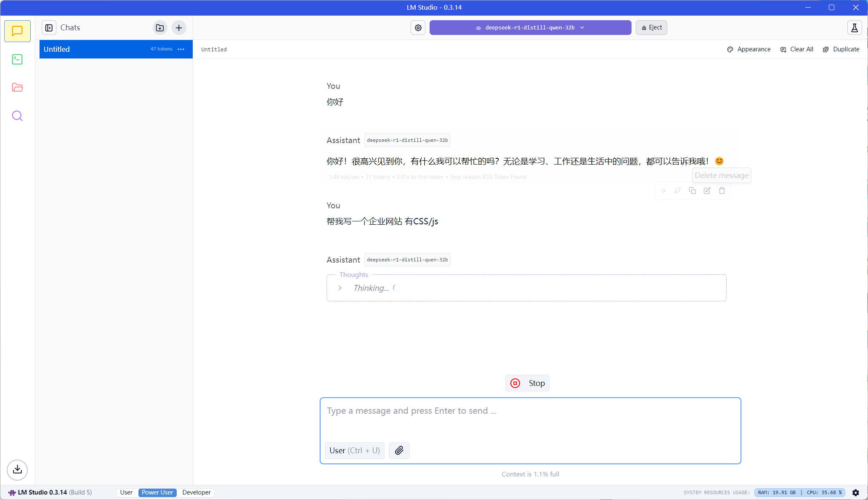The height and width of the screenshot is (500, 868).
Task: Edit the assistant message
Action: pos(707,191)
